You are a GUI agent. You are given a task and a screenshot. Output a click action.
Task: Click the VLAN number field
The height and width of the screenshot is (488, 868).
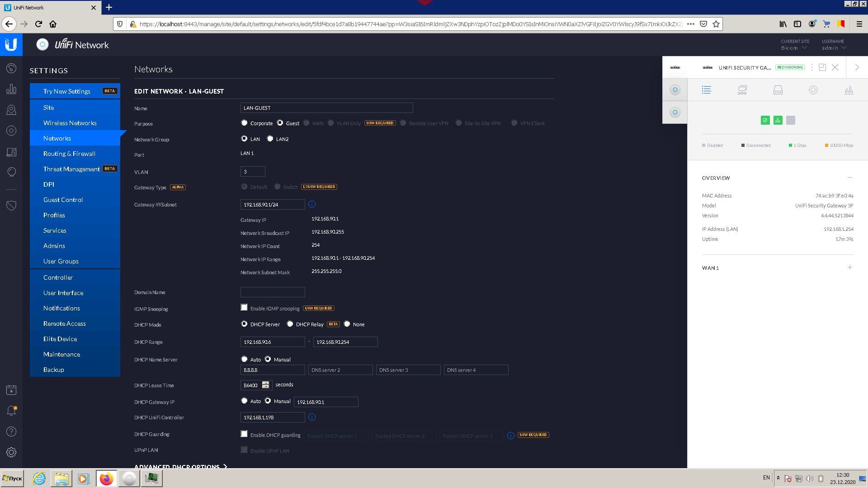click(253, 172)
